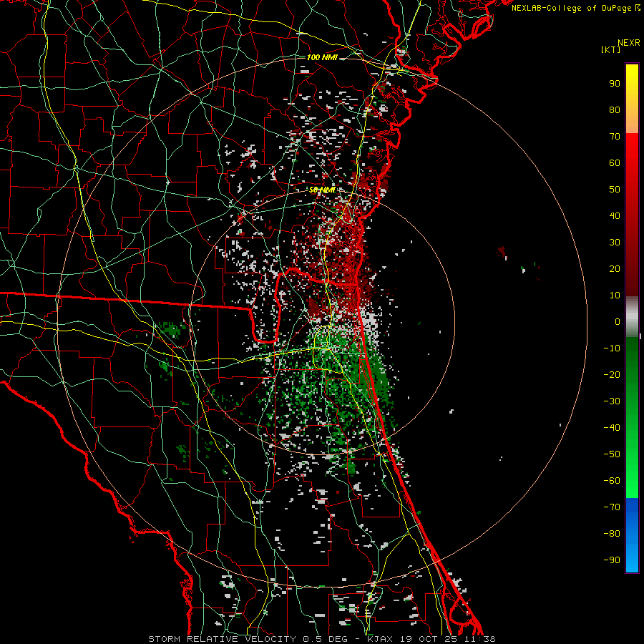Click the blue segment of the color bar
Viewport: 644px width, 644px height.
click(632, 535)
